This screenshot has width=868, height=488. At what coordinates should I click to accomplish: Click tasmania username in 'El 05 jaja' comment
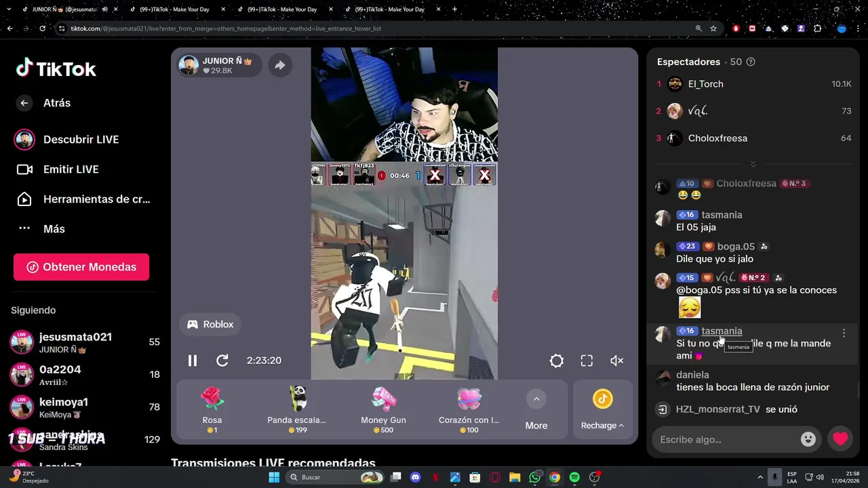tap(722, 215)
